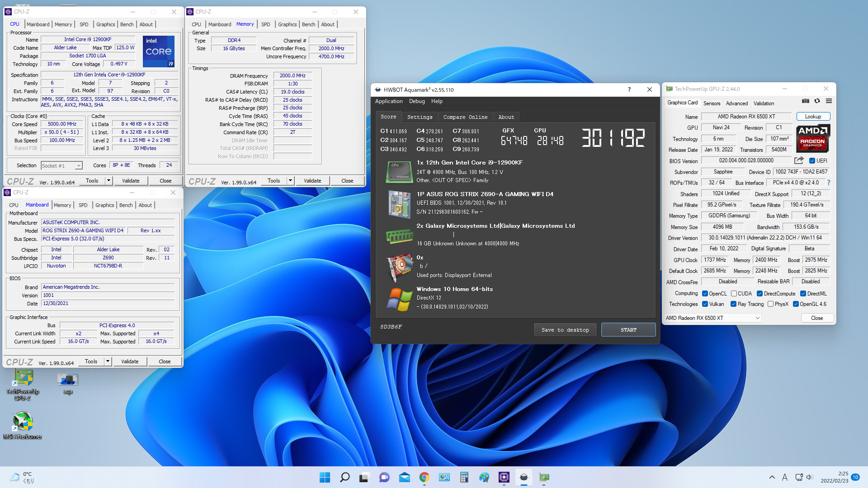
Task: Click the IME input mode indicator A
Action: 785,477
